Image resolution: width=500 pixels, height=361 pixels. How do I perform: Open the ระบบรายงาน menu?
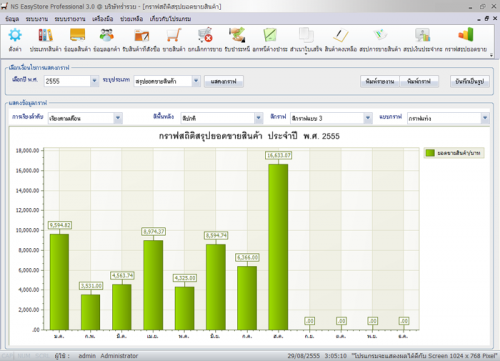[70, 19]
